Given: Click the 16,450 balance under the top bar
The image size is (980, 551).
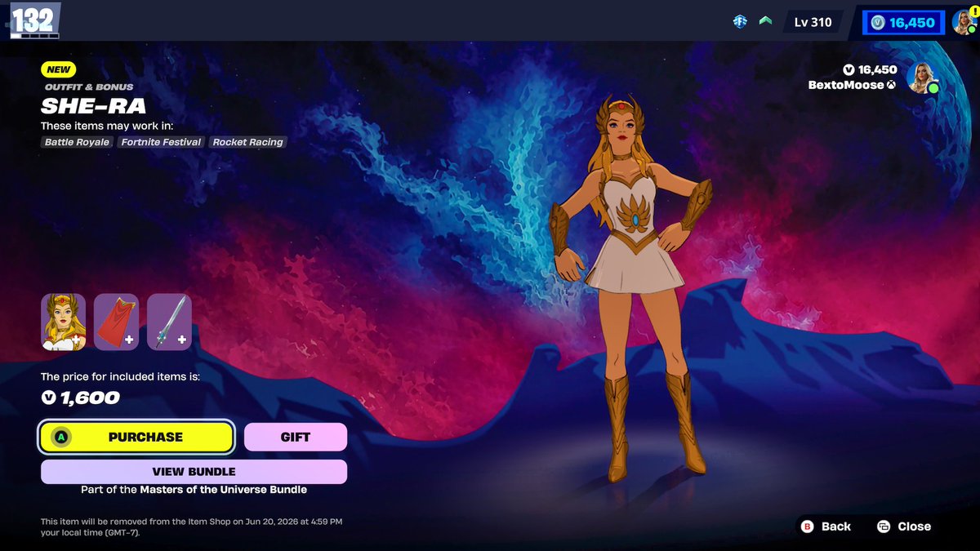Looking at the screenshot, I should click(870, 70).
